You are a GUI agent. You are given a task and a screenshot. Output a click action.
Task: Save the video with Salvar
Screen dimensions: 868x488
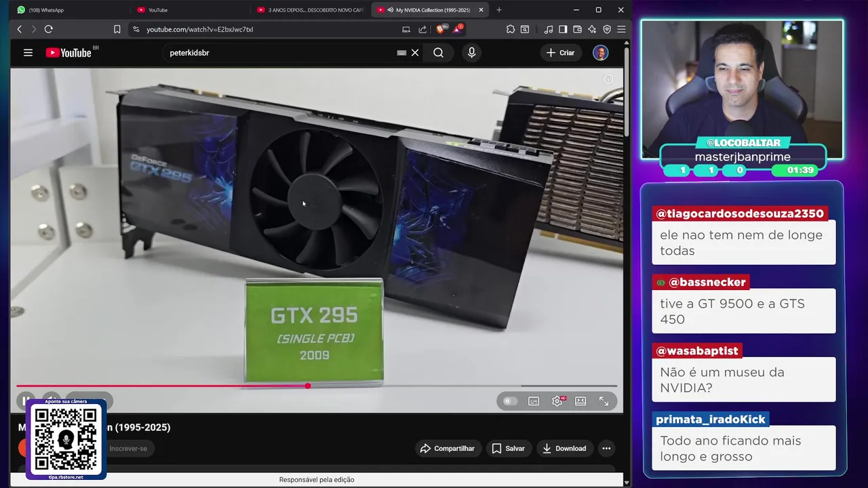(x=508, y=448)
